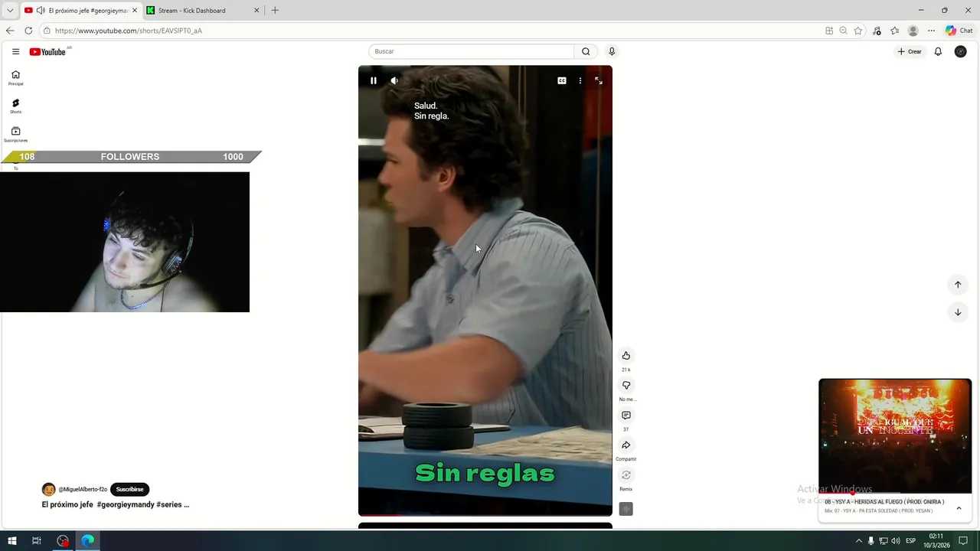Click the Crear button
The height and width of the screenshot is (551, 980).
(910, 51)
